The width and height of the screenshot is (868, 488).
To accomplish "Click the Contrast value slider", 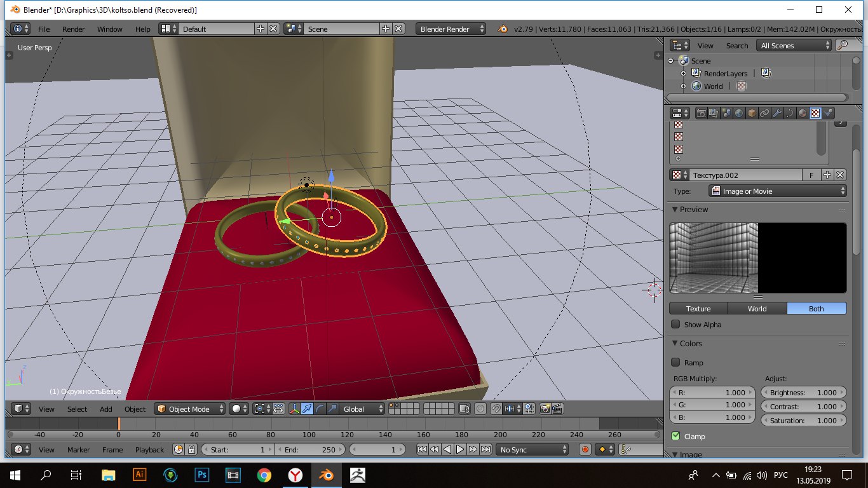I will coord(803,406).
